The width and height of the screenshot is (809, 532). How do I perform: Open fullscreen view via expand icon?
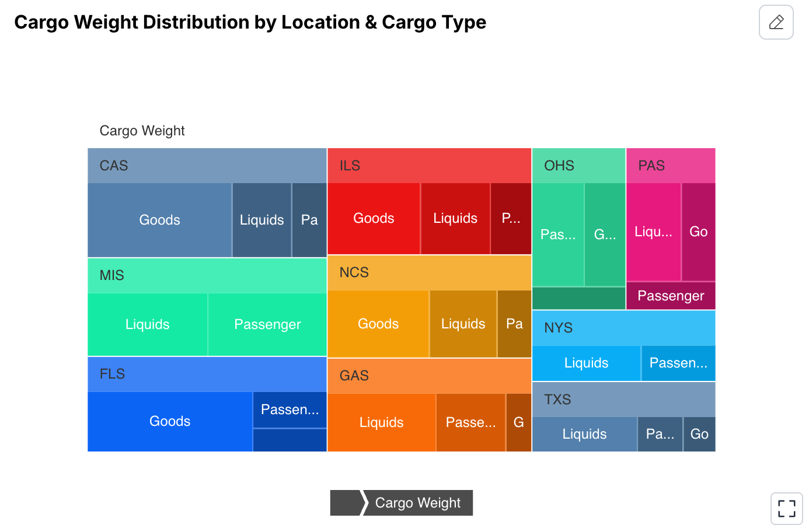[786, 508]
